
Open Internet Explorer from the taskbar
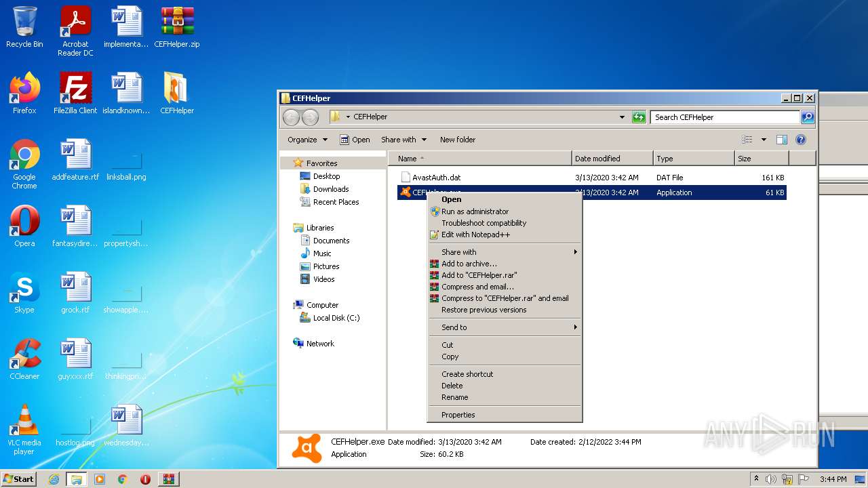tap(54, 479)
